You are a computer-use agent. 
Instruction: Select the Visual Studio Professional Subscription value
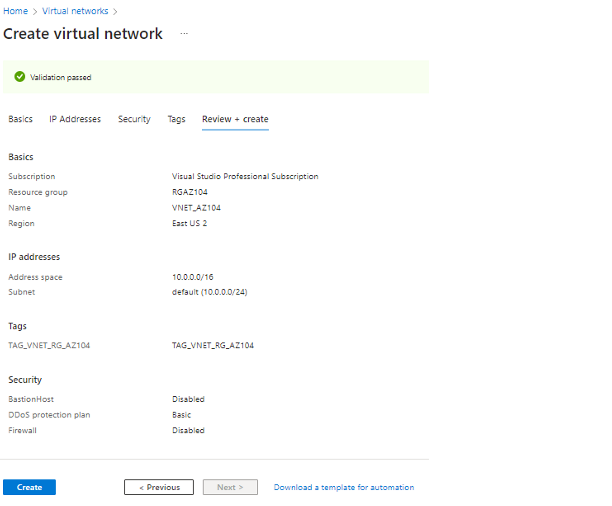point(245,176)
